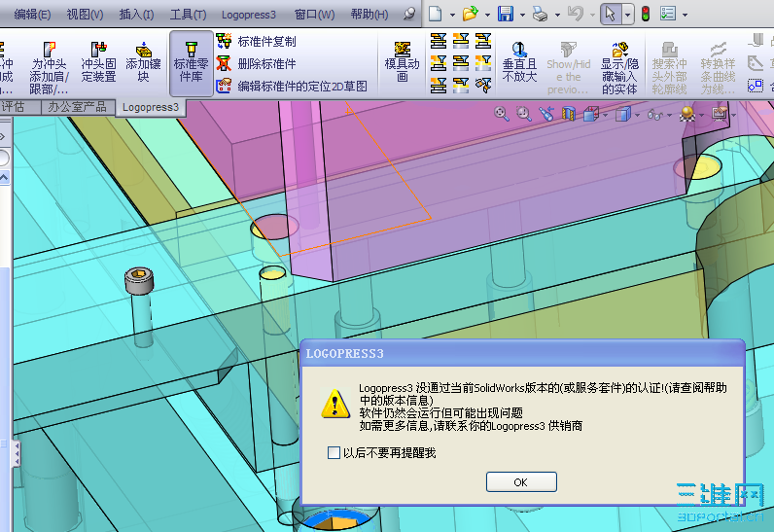Open the Logopress3 menu
Viewport: 774px width, 532px height.
point(248,15)
